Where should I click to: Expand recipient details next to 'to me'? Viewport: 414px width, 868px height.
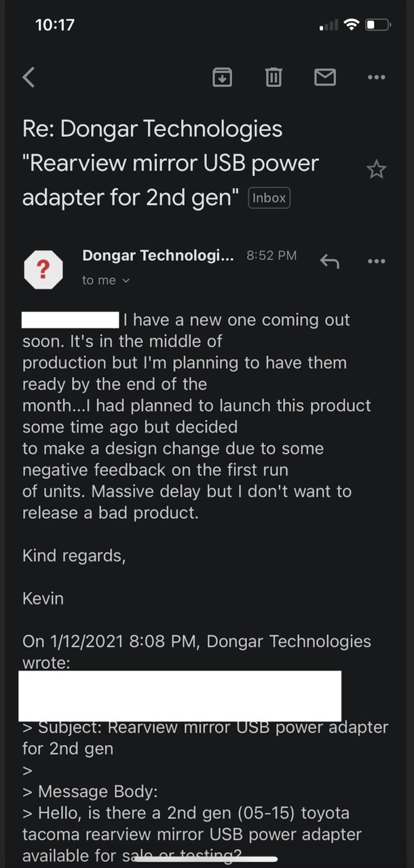(125, 281)
